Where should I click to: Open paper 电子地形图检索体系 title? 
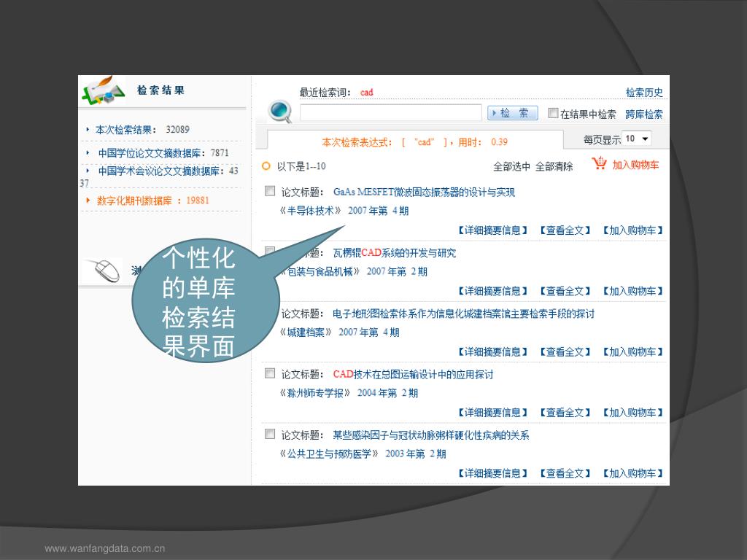463,314
